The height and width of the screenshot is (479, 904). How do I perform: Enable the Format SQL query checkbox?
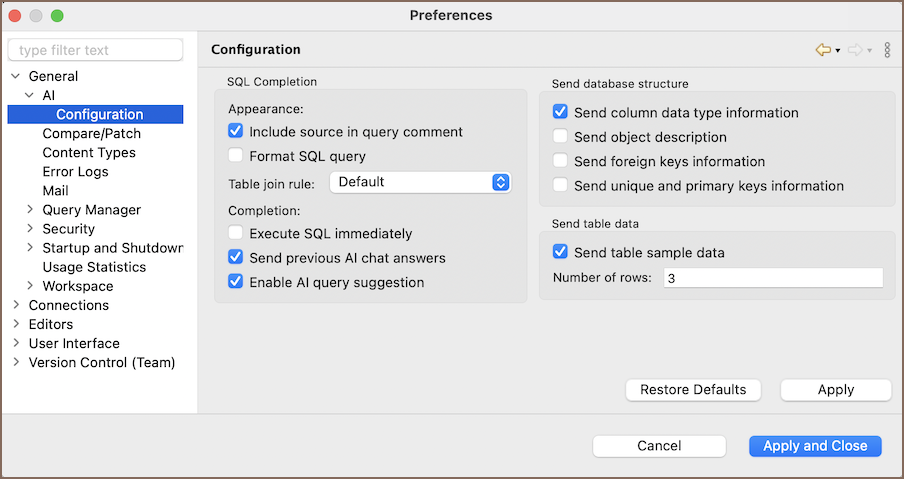(x=236, y=156)
